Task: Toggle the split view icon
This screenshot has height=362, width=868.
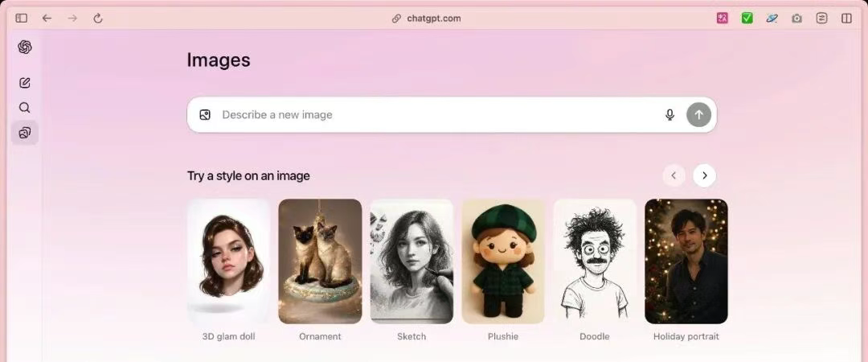Action: pyautogui.click(x=846, y=19)
